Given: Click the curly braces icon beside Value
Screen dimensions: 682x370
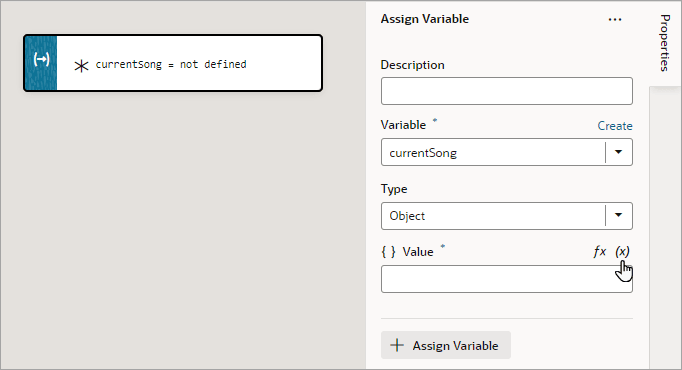Looking at the screenshot, I should [388, 252].
